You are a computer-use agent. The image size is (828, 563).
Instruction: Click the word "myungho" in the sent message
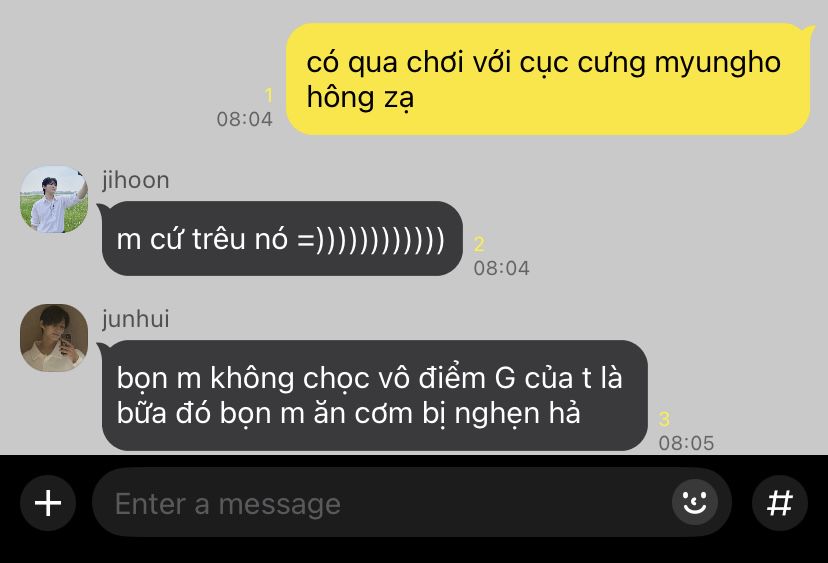[x=718, y=63]
